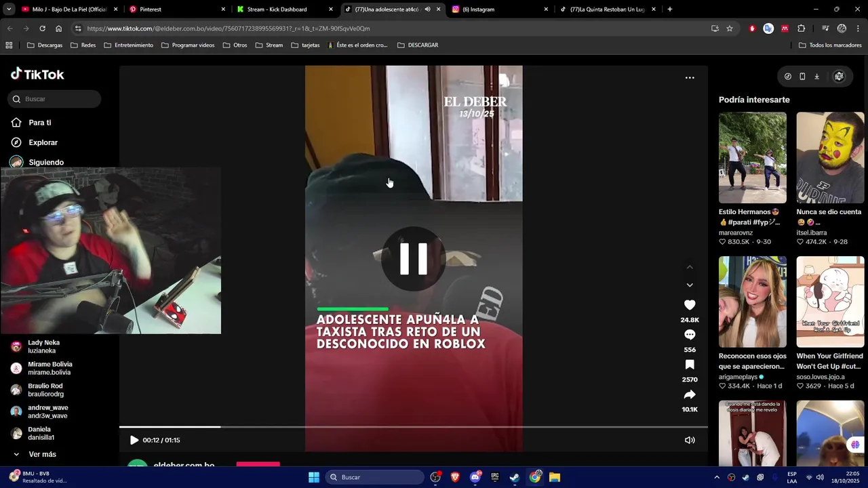Open the comments bubble icon

point(690,335)
